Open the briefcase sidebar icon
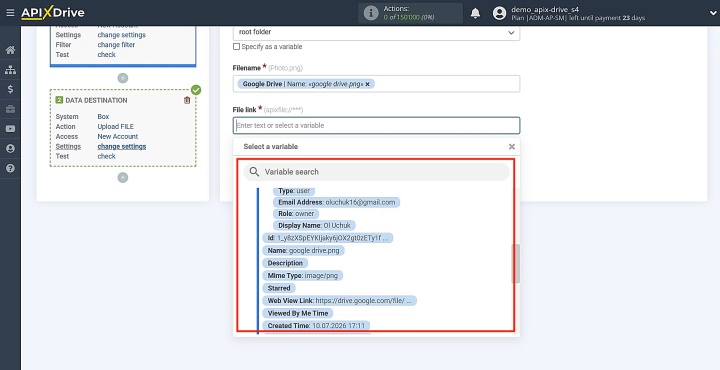The height and width of the screenshot is (370, 720). pyautogui.click(x=10, y=109)
